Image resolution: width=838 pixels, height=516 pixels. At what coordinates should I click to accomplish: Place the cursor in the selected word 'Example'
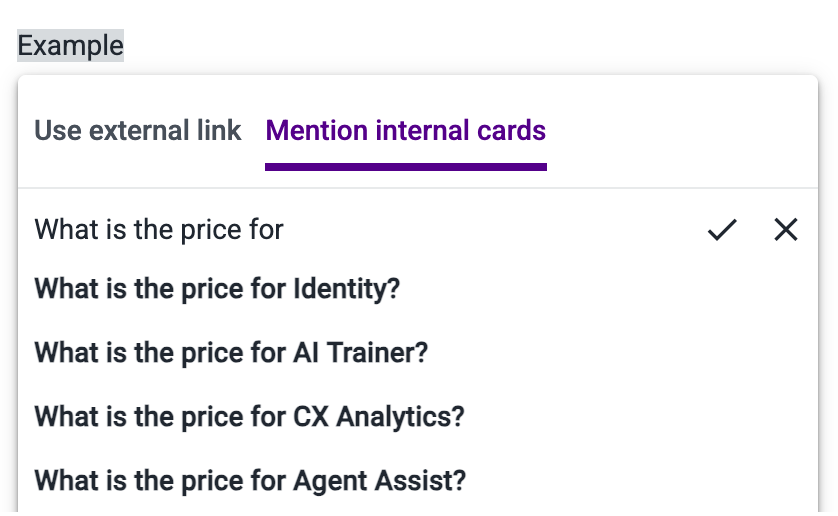70,46
